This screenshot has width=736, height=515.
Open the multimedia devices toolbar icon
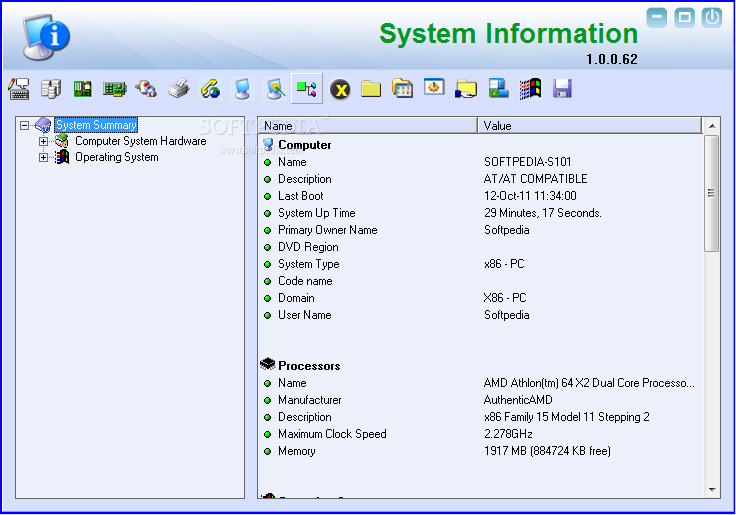coord(146,89)
